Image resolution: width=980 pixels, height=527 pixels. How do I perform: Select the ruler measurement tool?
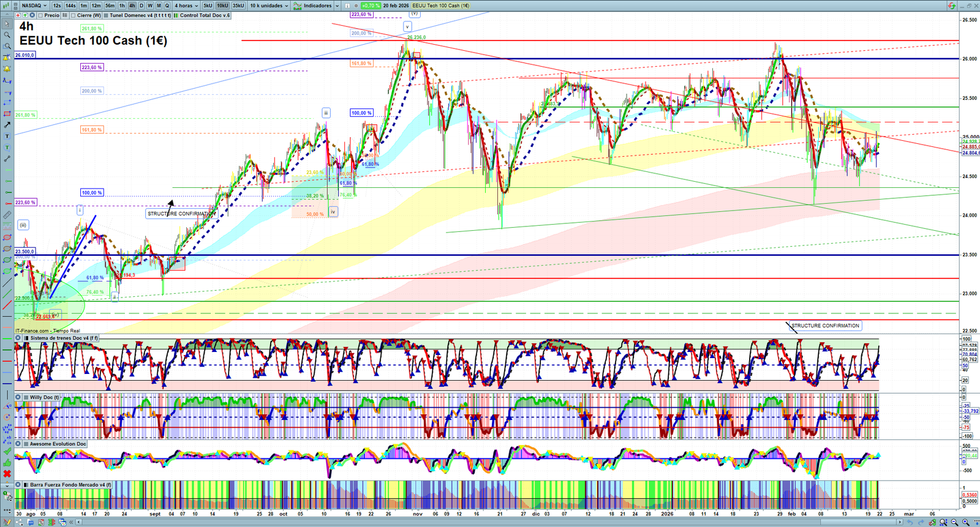point(7,215)
